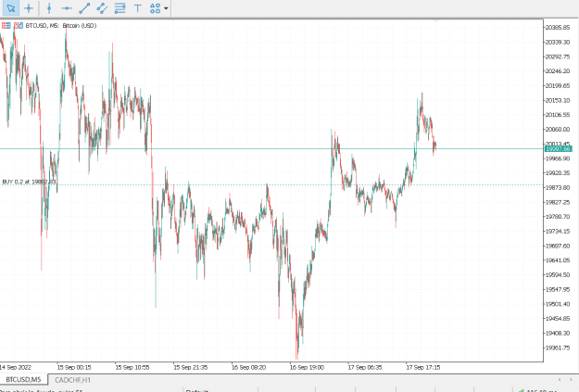This screenshot has height=392, width=579.
Task: Click the 19920.35 price scale label
Action: coord(558,173)
